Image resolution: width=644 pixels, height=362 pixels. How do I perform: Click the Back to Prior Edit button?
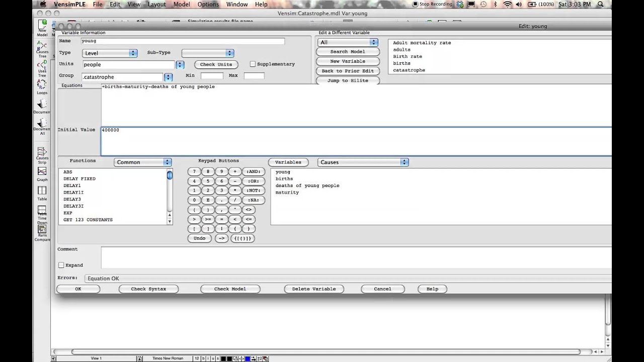click(x=348, y=71)
